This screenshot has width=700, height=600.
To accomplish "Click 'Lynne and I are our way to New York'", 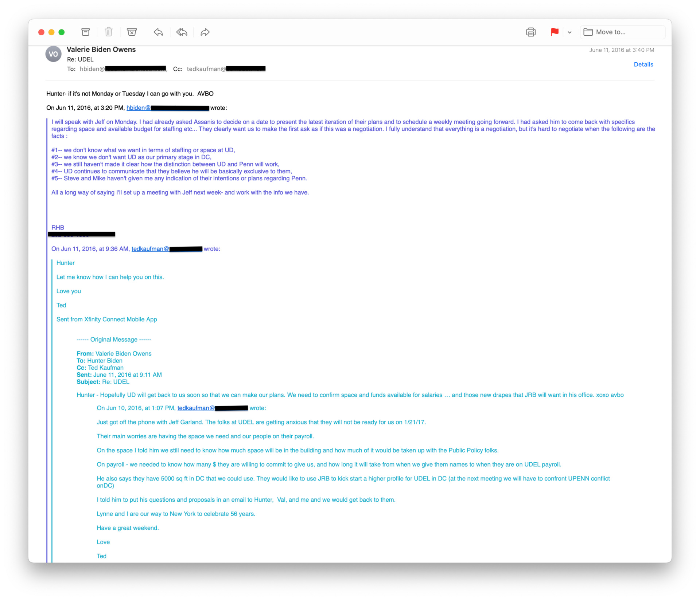I will point(176,514).
